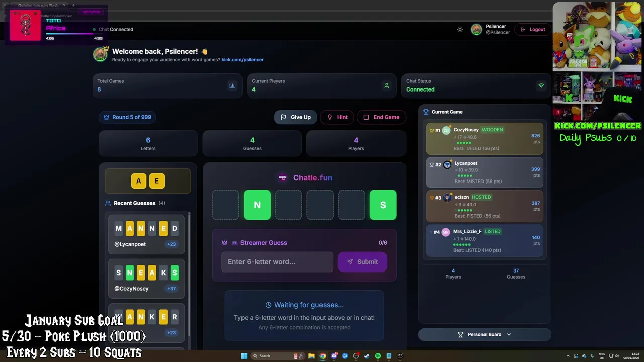Select the MANNED guess by Lycanpoet
The height and width of the screenshot is (362, 644).
[x=146, y=234]
